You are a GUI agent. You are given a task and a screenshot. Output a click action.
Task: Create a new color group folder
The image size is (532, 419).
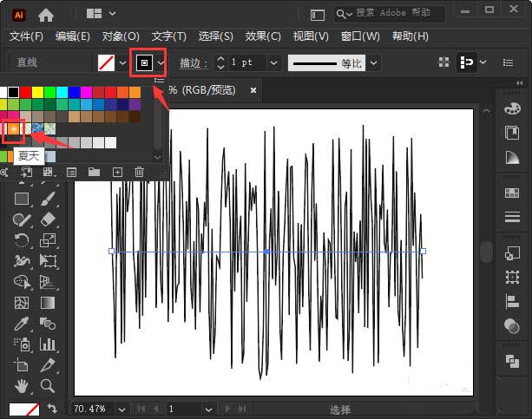pos(94,172)
